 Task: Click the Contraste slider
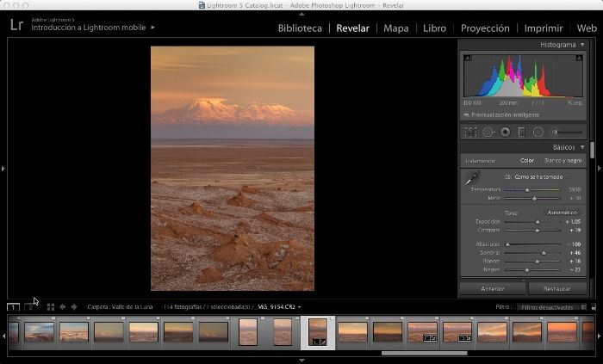532,231
